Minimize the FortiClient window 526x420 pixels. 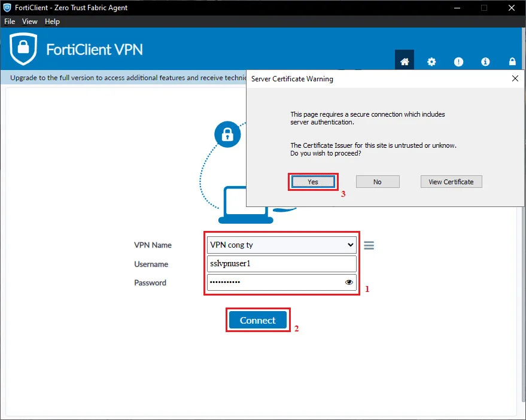pos(457,8)
